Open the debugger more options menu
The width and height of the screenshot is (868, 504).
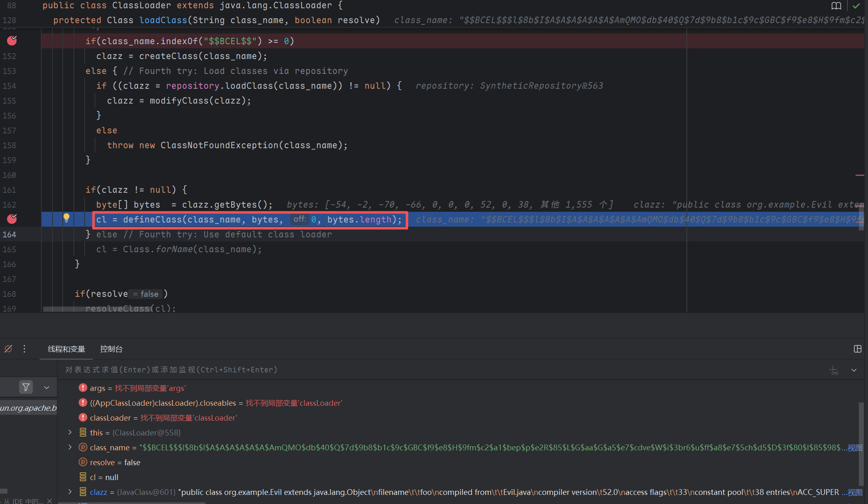coord(24,349)
